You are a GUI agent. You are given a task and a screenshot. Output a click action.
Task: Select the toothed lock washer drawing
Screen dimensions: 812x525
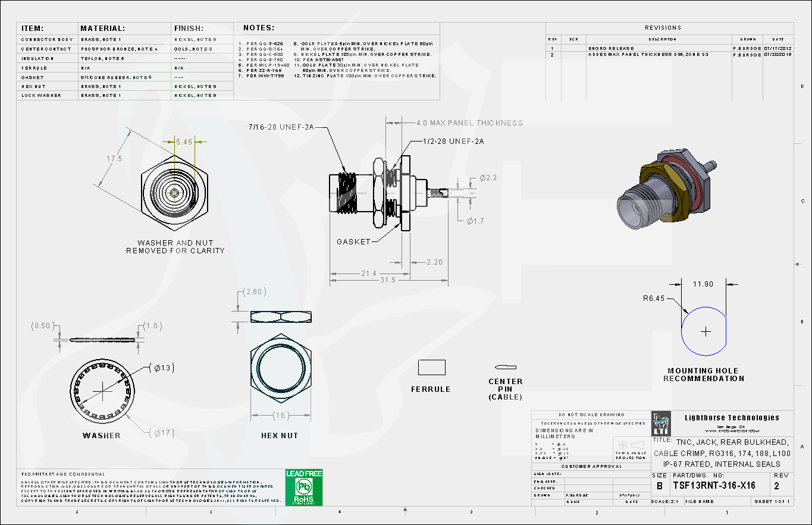point(102,389)
